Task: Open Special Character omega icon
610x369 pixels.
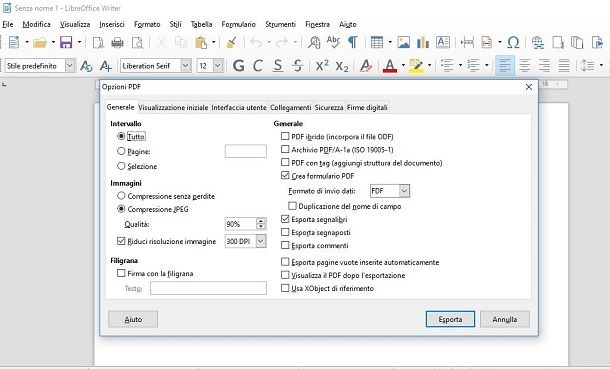Action: 513,42
